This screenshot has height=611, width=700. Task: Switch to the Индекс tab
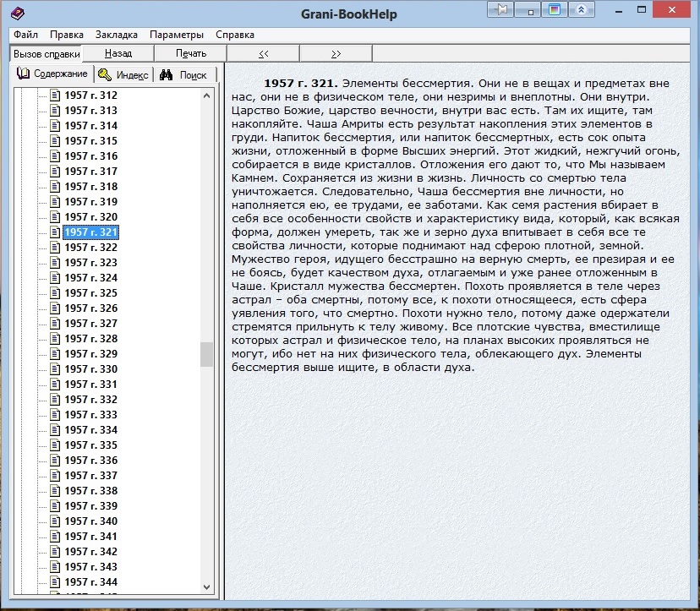point(123,74)
